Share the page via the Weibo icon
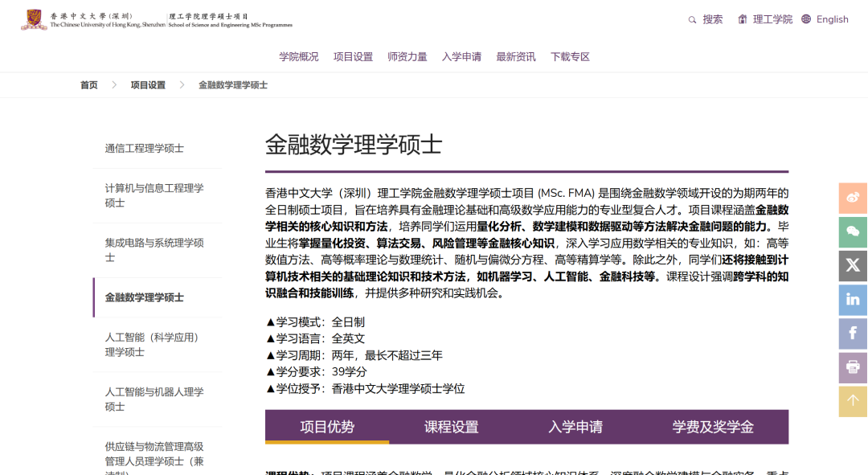The width and height of the screenshot is (868, 475). tap(853, 198)
